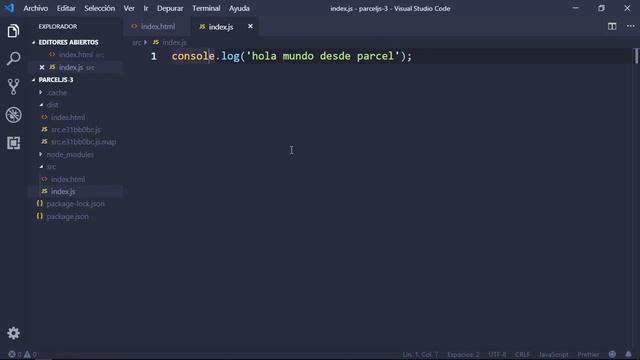Open the Explorer view in activity bar
Viewport: 640px width, 360px height.
[x=13, y=31]
